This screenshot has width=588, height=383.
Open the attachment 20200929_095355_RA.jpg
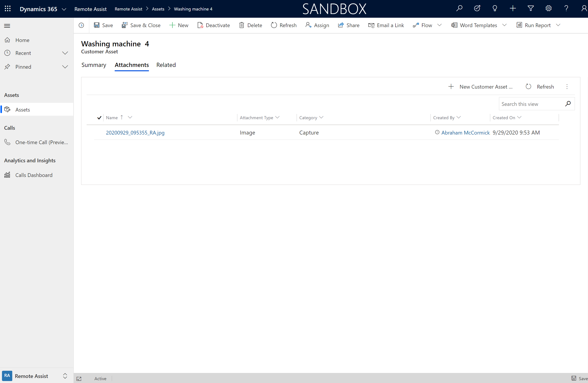135,132
